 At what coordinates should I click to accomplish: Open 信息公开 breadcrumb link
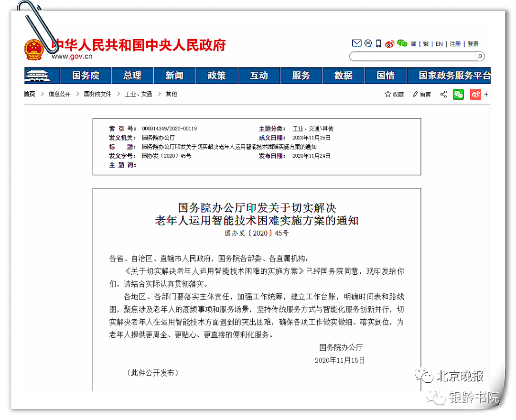click(x=60, y=94)
